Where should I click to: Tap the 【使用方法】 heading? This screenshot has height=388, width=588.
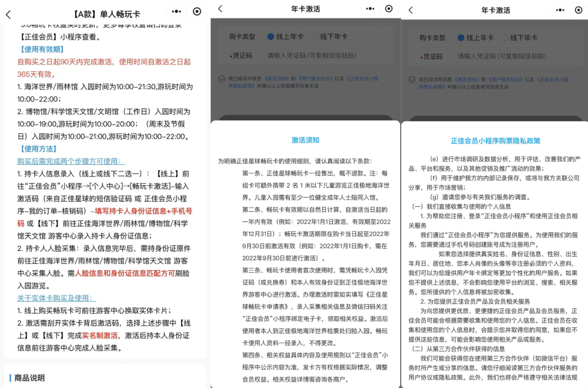coord(38,149)
